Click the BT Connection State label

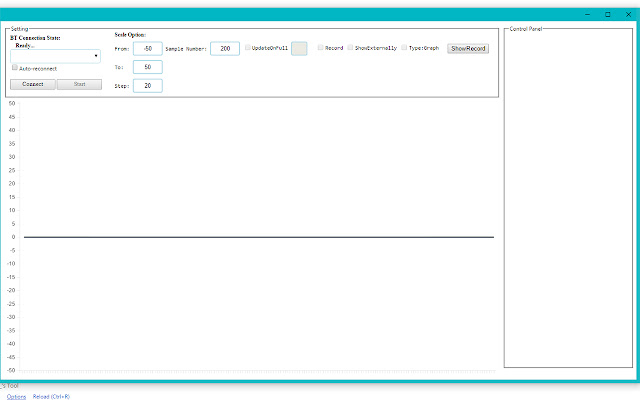pyautogui.click(x=35, y=38)
